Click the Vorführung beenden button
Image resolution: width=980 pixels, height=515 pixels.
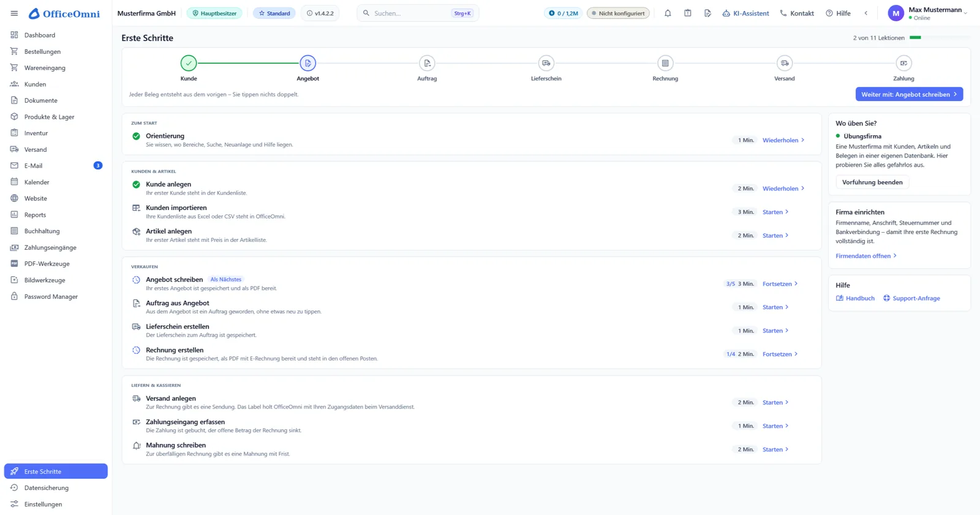click(x=872, y=182)
